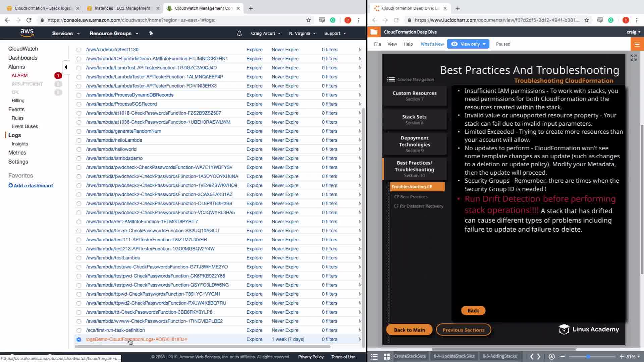
Task: Switch to the Instances EC2 Management tab
Action: click(x=122, y=8)
